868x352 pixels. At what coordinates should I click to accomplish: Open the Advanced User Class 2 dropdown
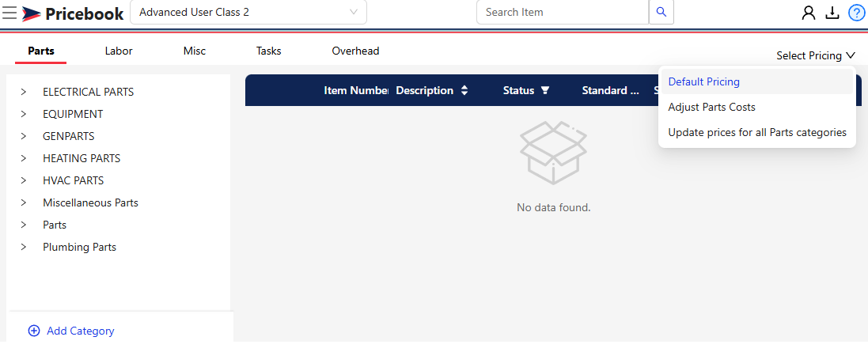tap(248, 12)
